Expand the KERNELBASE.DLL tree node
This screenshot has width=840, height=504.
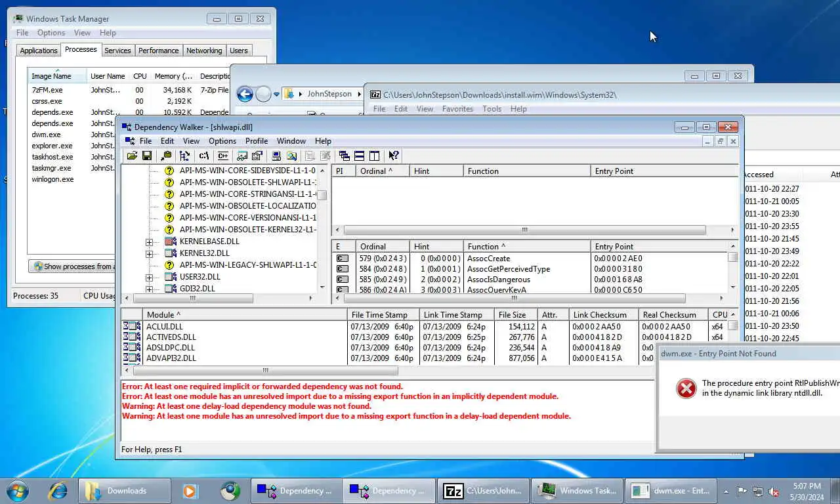149,241
